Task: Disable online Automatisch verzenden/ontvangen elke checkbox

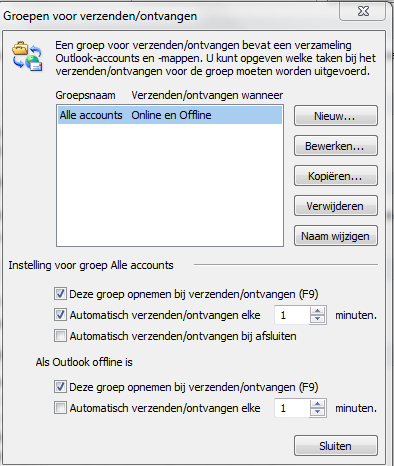Action: point(60,315)
